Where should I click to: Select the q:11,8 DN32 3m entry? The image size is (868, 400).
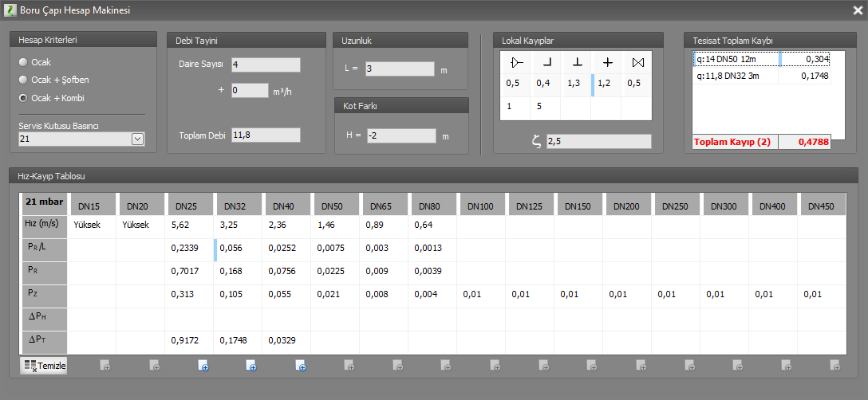[736, 76]
